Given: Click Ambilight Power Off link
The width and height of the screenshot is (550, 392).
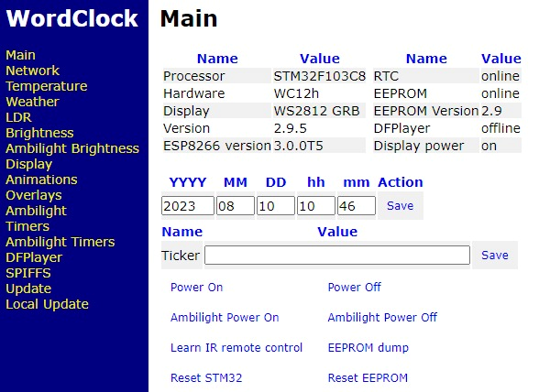Looking at the screenshot, I should point(382,318).
